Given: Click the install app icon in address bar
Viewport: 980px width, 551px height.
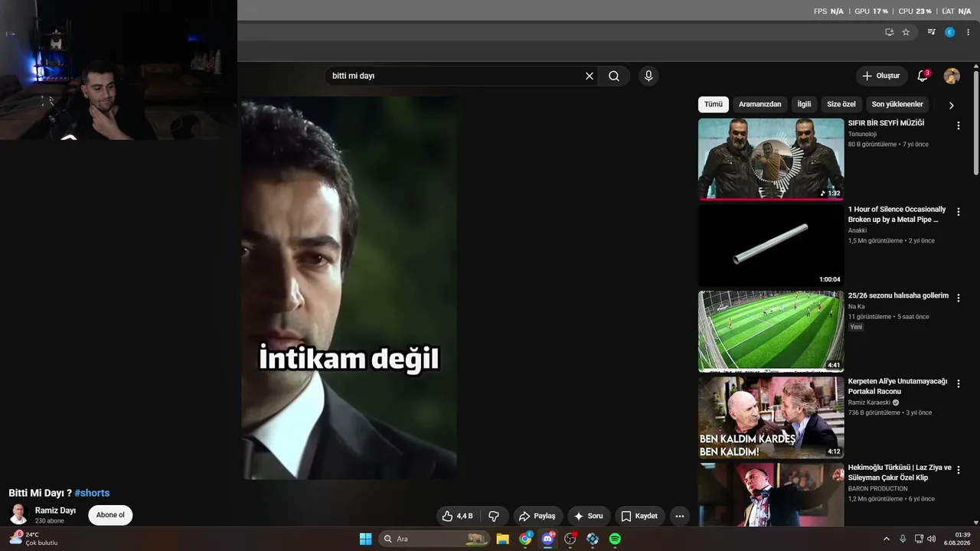Looking at the screenshot, I should tap(889, 32).
